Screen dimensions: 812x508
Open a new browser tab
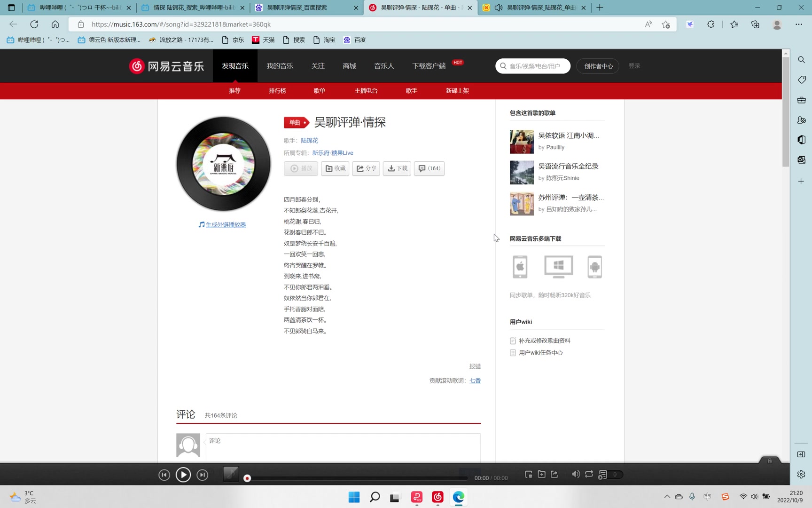pos(600,8)
